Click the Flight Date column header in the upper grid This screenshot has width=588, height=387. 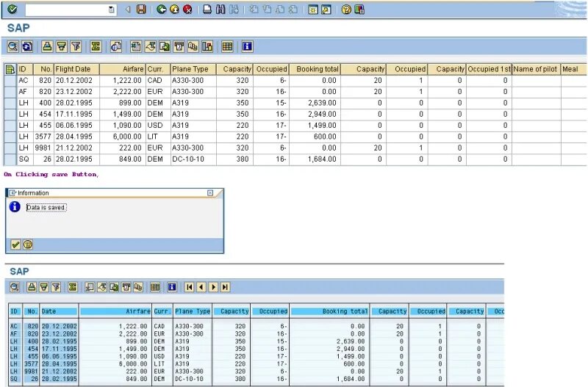[76, 69]
